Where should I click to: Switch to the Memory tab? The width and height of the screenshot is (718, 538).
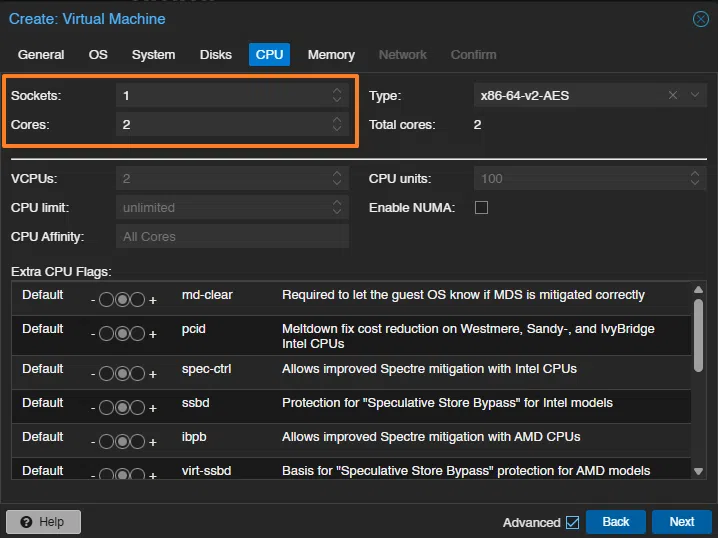point(331,54)
